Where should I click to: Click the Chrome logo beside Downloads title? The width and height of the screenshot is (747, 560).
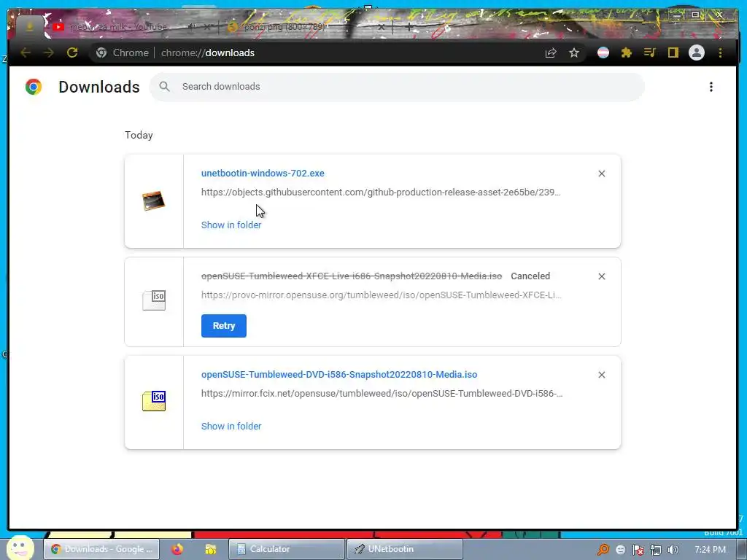tap(34, 87)
